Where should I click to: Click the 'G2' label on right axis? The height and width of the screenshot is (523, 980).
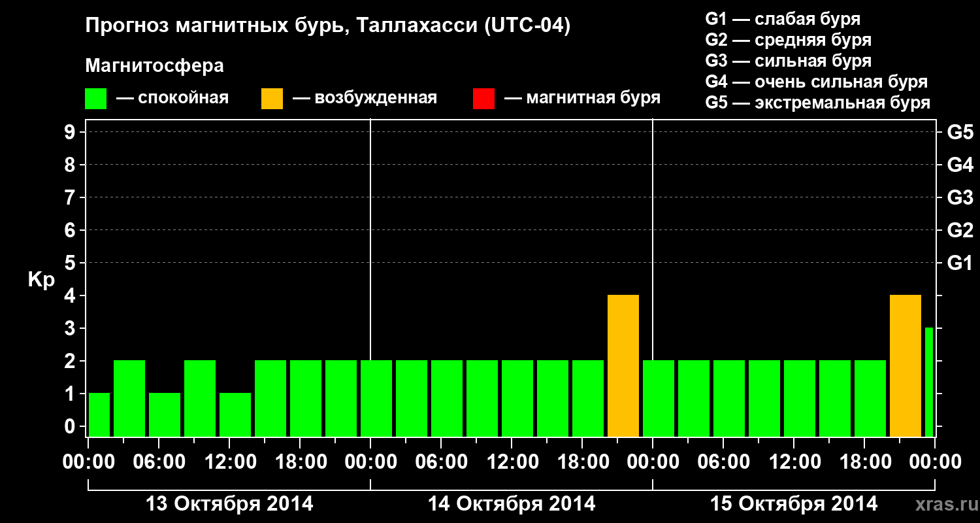pyautogui.click(x=960, y=230)
